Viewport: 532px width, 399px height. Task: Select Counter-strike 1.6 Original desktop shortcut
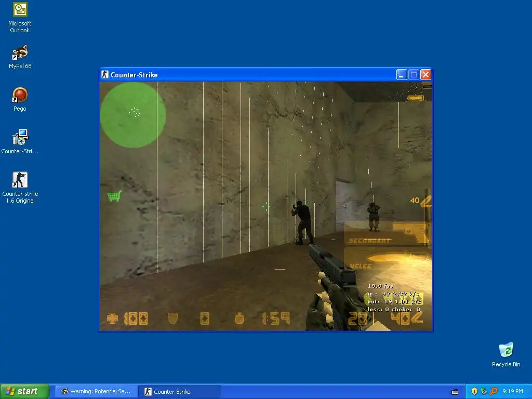coord(20,188)
